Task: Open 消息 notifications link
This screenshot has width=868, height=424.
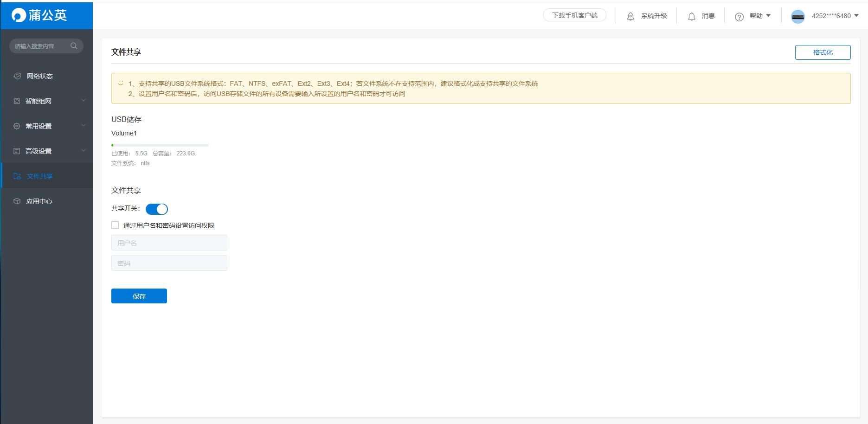Action: pos(708,16)
